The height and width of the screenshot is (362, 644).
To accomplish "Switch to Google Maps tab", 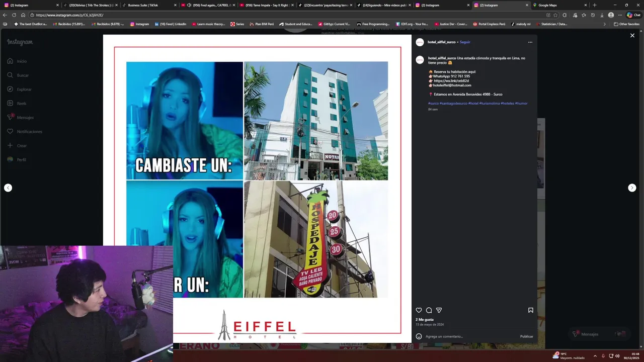I will (560, 5).
